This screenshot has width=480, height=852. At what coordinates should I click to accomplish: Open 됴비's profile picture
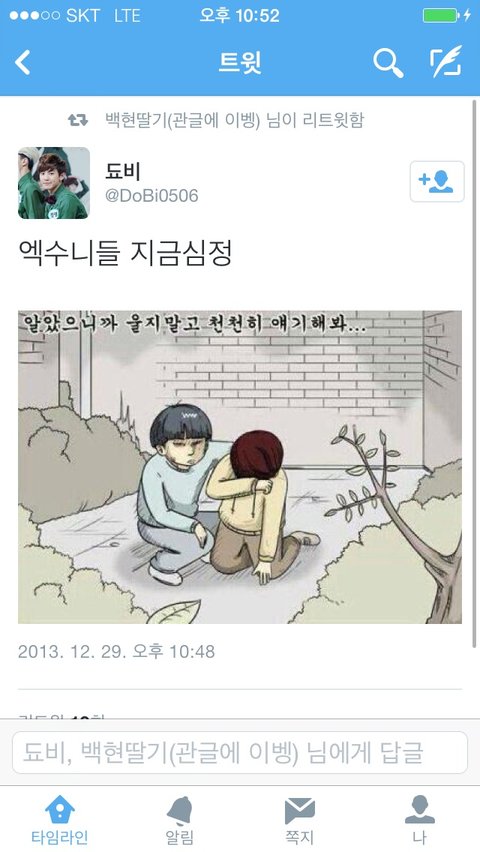(x=54, y=183)
